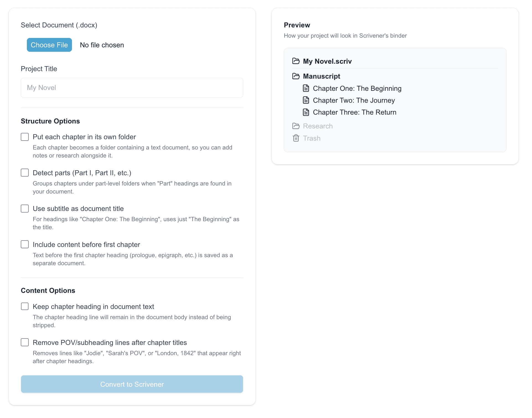The height and width of the screenshot is (418, 532).
Task: Click the Chapter Three document icon
Action: [306, 112]
